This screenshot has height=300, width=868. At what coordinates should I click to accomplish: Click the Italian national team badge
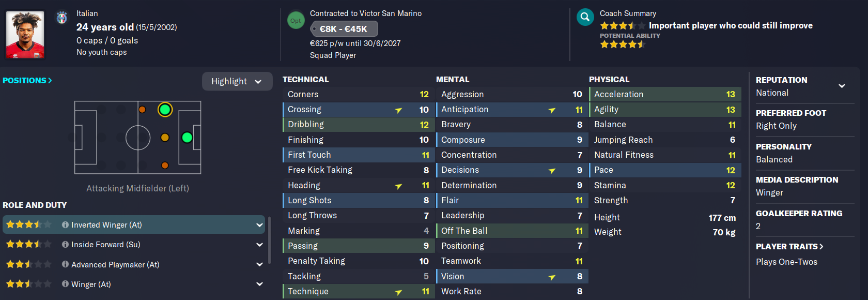pyautogui.click(x=62, y=18)
